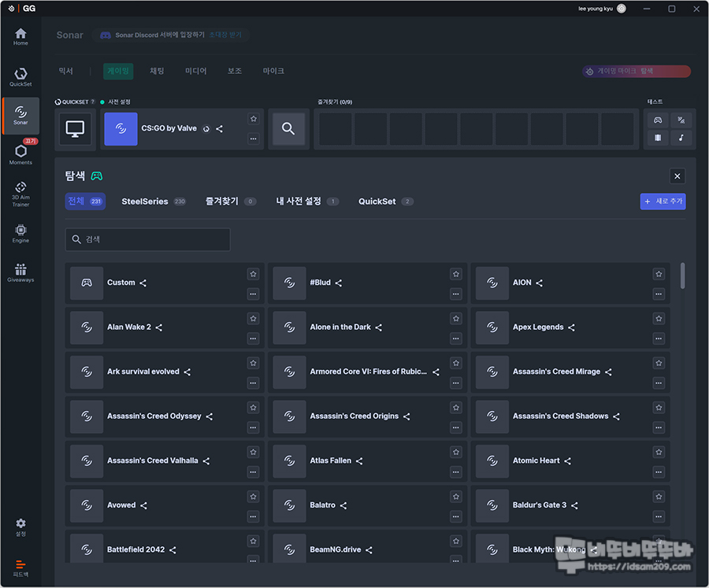Open QuickSet in the sidebar
This screenshot has height=588, width=709.
pos(20,77)
